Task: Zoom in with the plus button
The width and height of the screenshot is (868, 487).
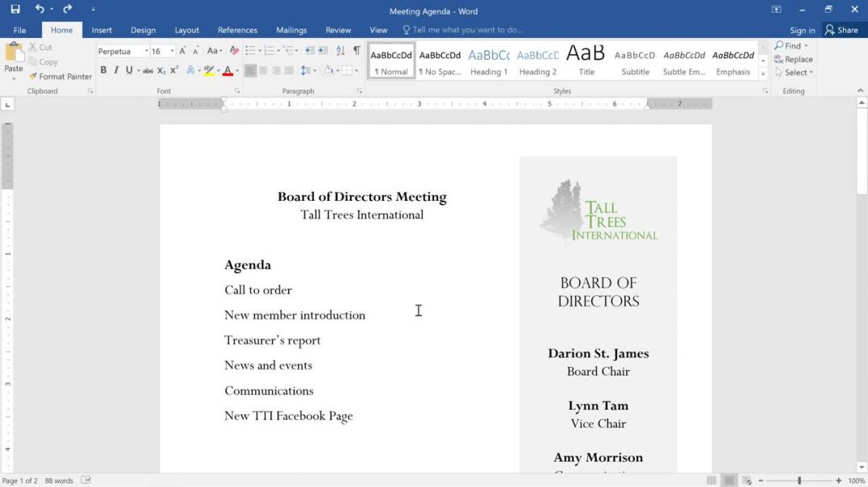Action: click(839, 481)
